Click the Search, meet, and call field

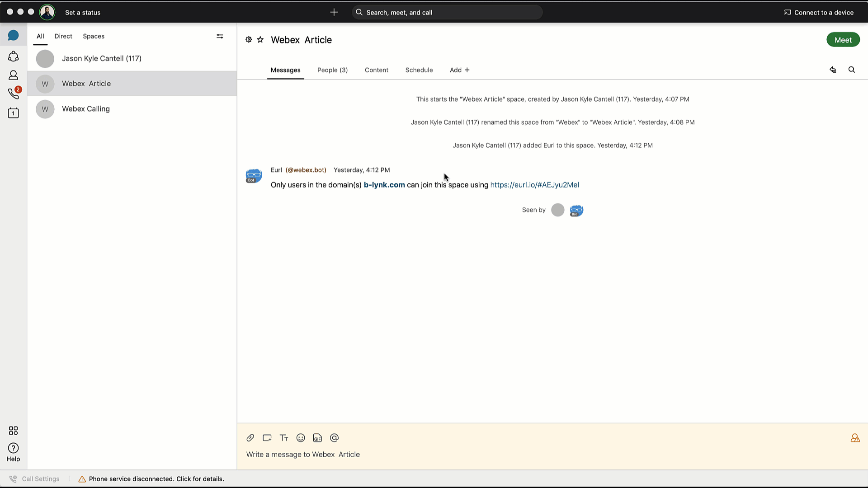[447, 13]
